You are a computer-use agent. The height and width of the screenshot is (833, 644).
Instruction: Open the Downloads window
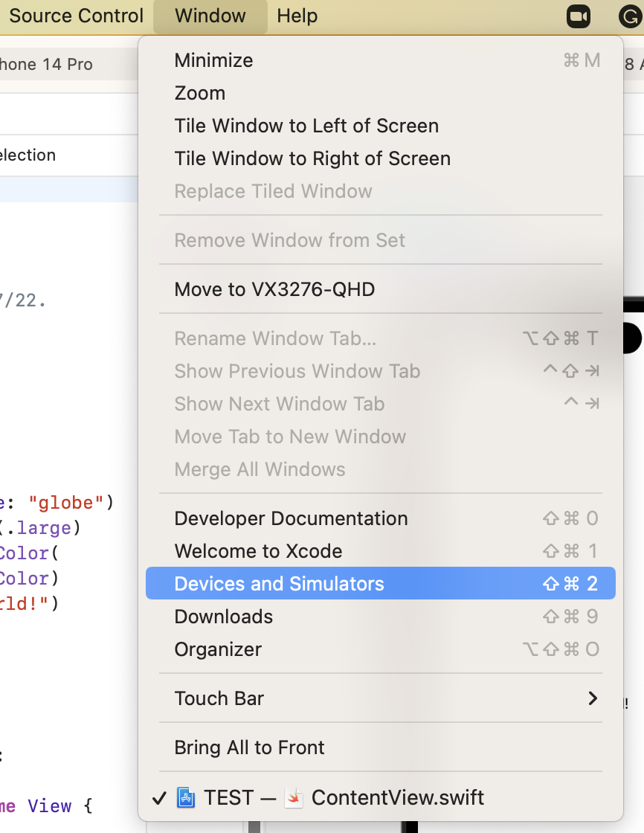[381, 617]
